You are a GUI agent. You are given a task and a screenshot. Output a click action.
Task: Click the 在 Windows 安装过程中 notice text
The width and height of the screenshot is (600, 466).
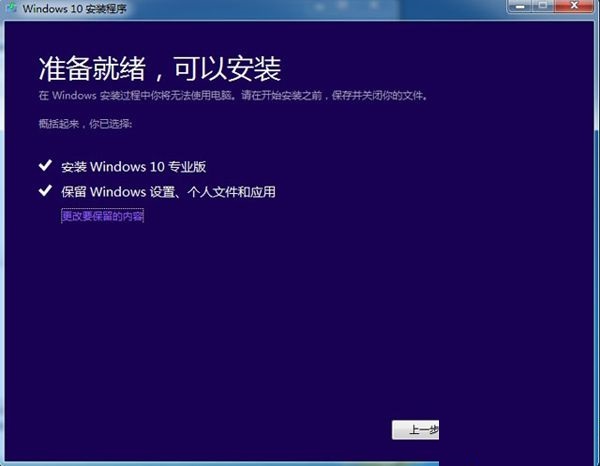tap(233, 95)
